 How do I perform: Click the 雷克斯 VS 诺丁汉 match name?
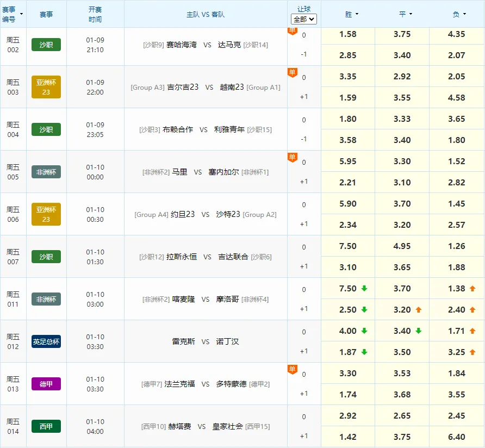point(206,341)
